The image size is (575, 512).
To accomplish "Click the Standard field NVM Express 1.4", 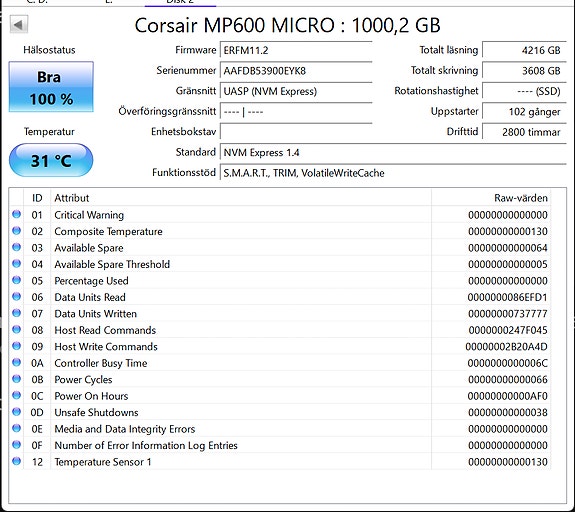I will click(393, 152).
